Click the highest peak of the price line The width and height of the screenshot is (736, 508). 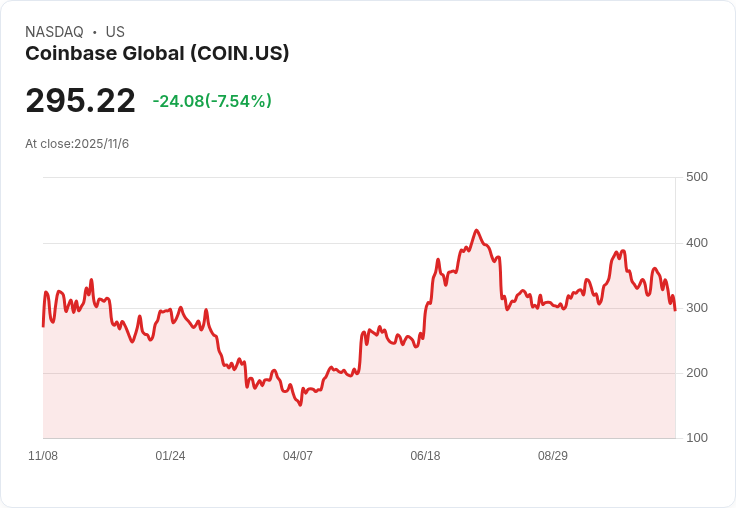click(x=476, y=230)
